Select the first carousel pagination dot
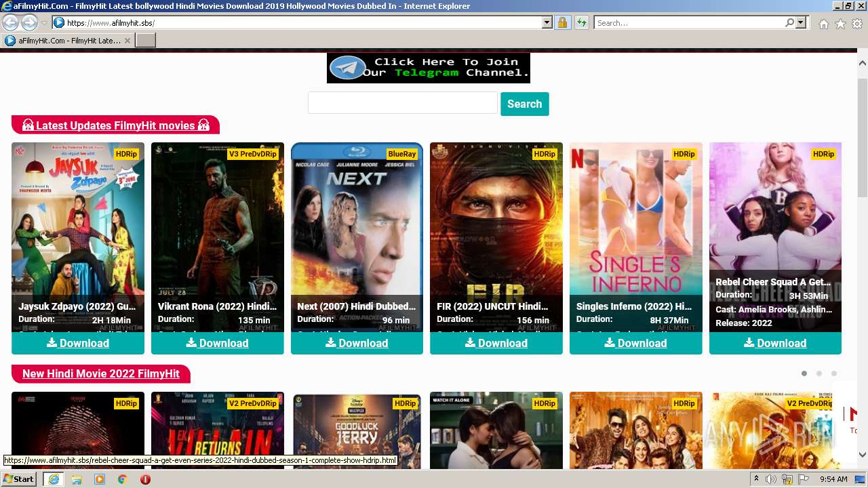This screenshot has height=488, width=868. click(x=804, y=373)
